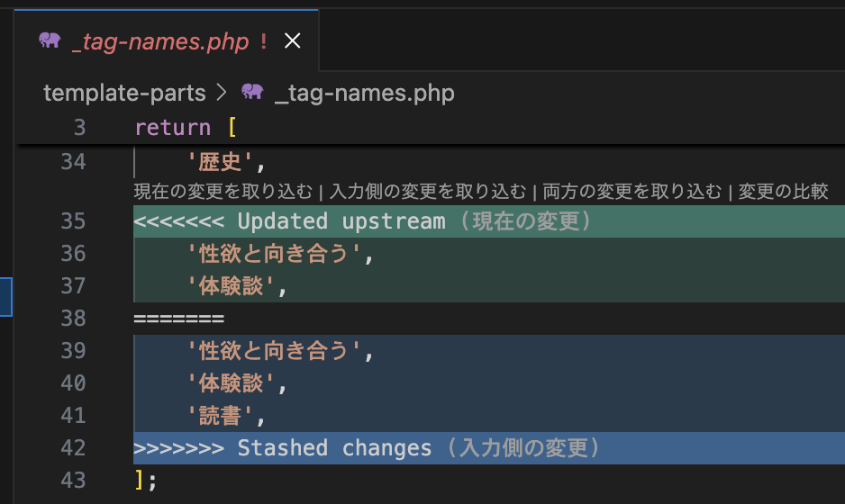Open the _tag-names.php breadcrumb item

pos(364,93)
